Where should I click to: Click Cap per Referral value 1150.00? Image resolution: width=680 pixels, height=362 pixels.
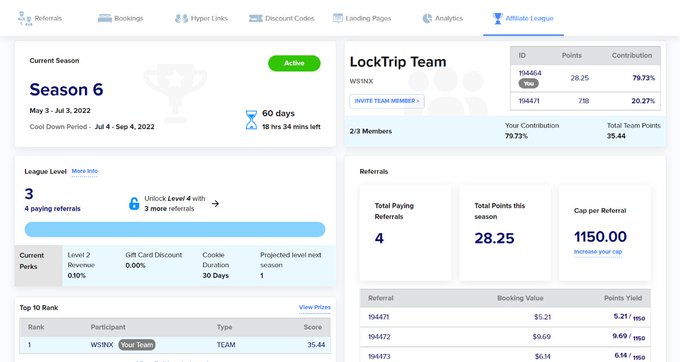600,237
